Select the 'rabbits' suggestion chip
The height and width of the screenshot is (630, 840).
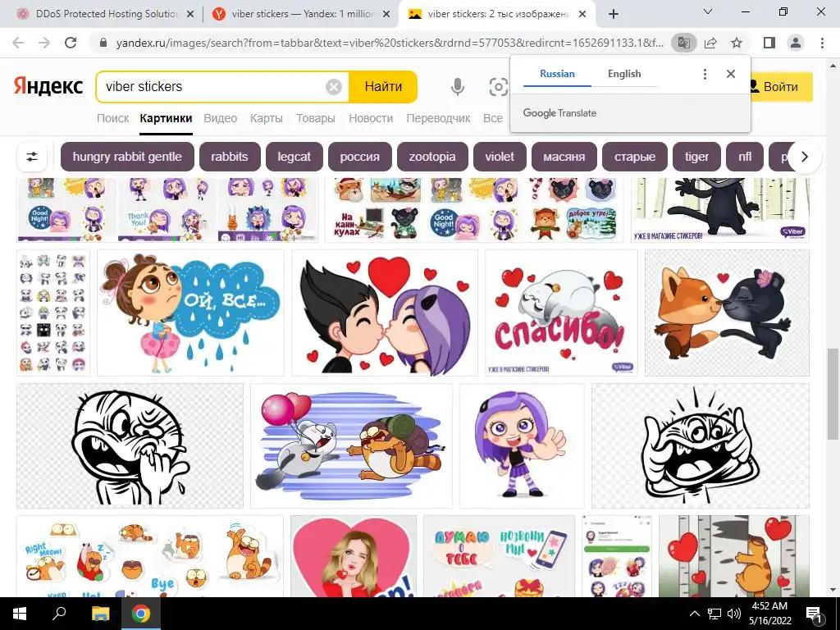point(230,157)
